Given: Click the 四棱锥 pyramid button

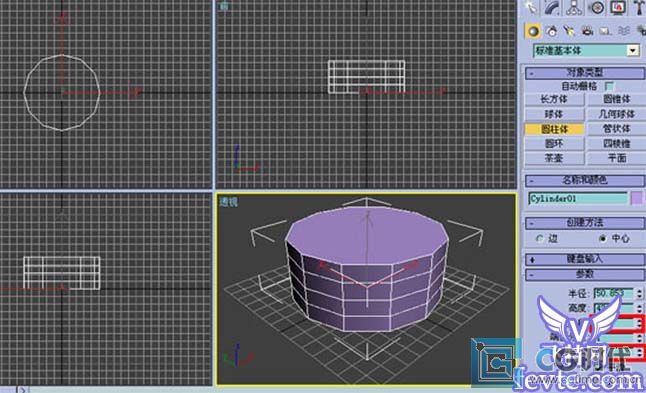Looking at the screenshot, I should (616, 143).
